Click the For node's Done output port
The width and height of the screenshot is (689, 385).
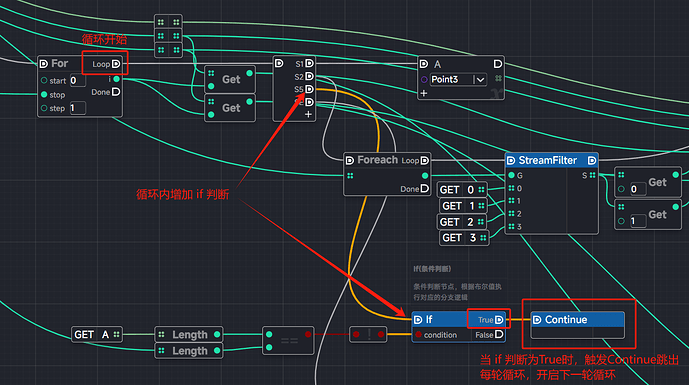[116, 92]
